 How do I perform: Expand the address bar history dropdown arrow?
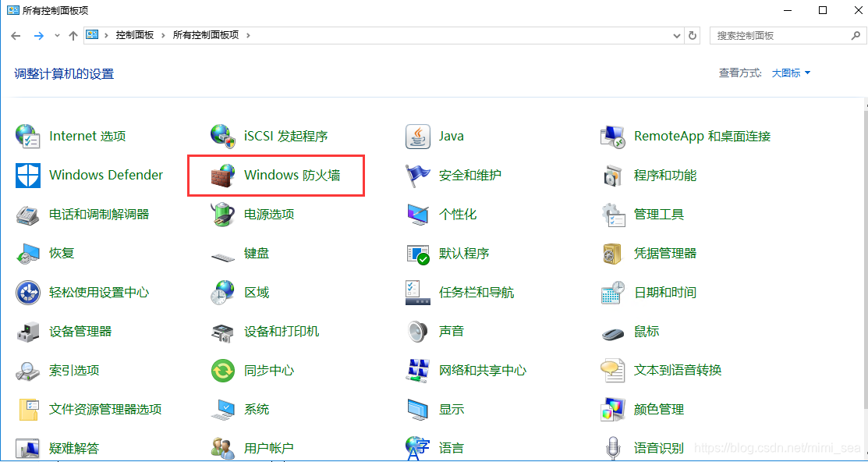click(x=676, y=35)
